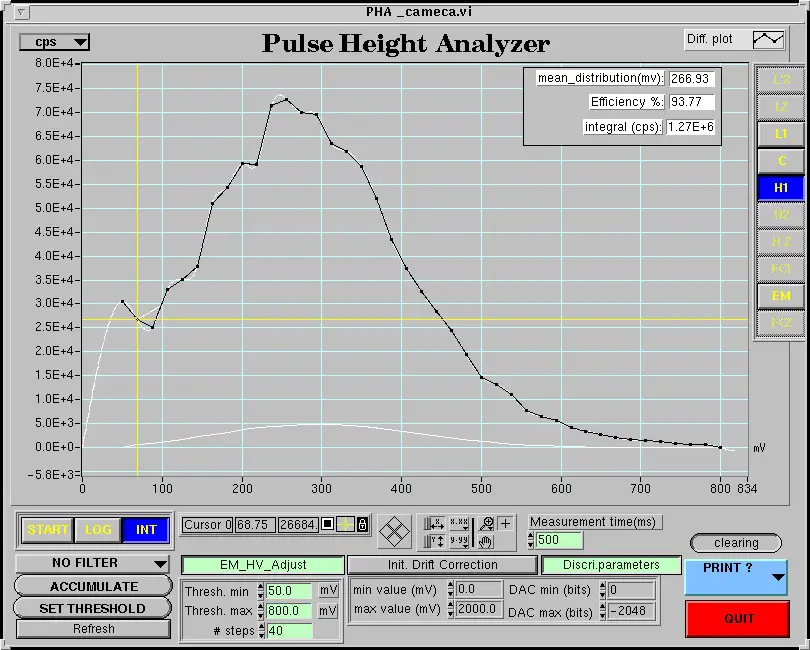Select the EM detector button

781,296
